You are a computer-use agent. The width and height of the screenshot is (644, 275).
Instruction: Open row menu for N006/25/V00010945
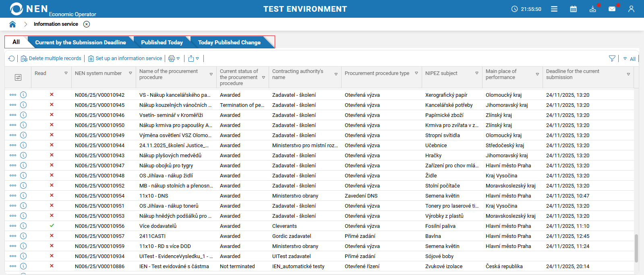tap(13, 105)
